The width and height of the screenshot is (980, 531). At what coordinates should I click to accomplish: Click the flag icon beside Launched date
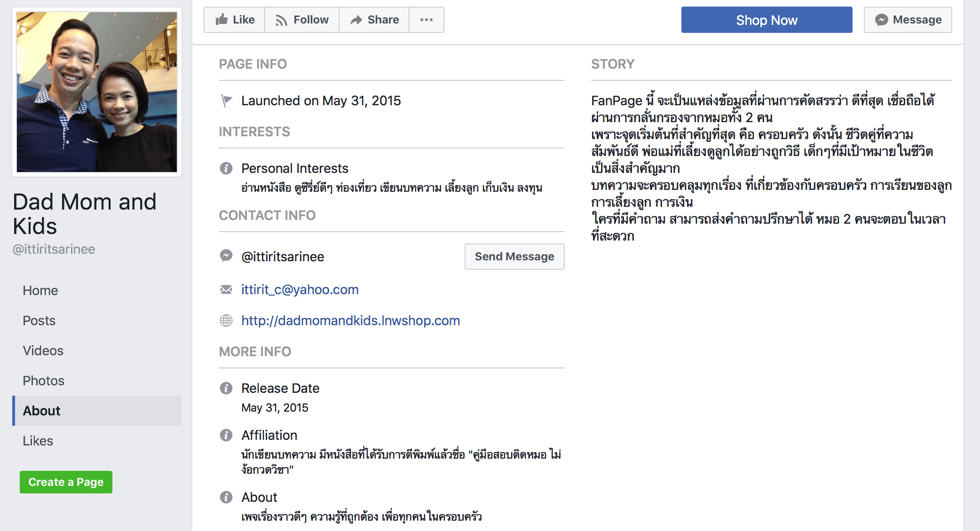tap(226, 101)
